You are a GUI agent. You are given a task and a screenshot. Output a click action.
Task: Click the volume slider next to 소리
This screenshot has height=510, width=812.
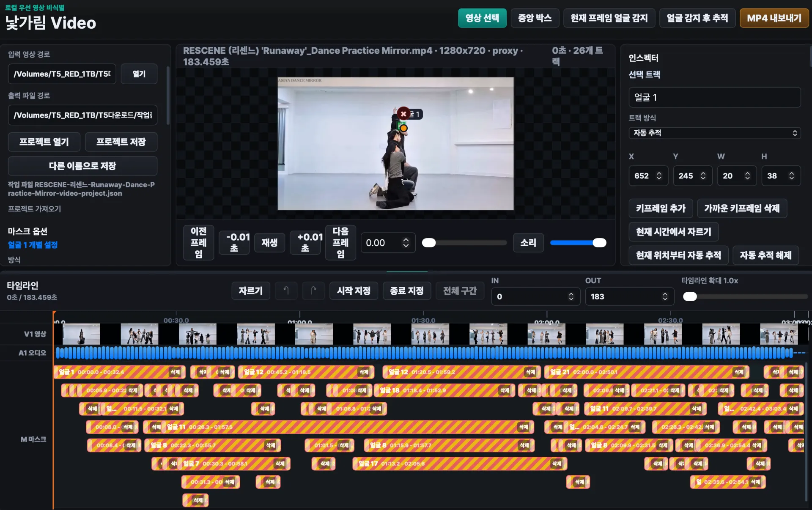click(578, 243)
